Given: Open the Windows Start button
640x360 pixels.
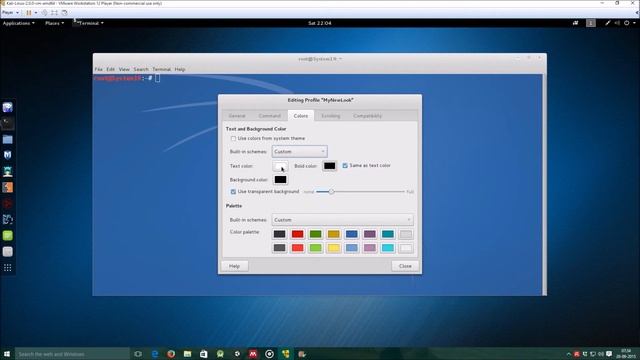Looking at the screenshot, I should 7,354.
